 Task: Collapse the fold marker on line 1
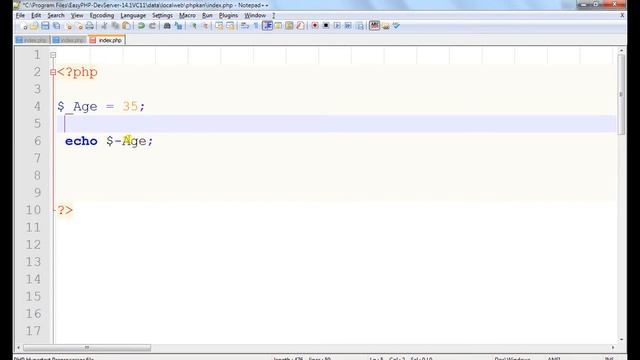click(53, 55)
